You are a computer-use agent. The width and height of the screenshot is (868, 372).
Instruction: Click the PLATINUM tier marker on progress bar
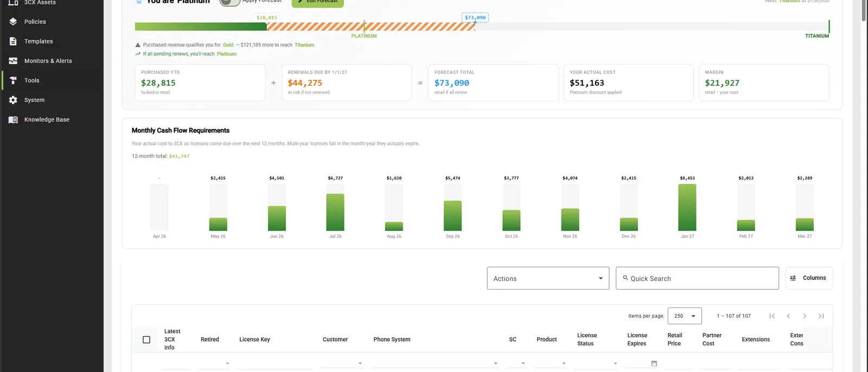point(364,36)
